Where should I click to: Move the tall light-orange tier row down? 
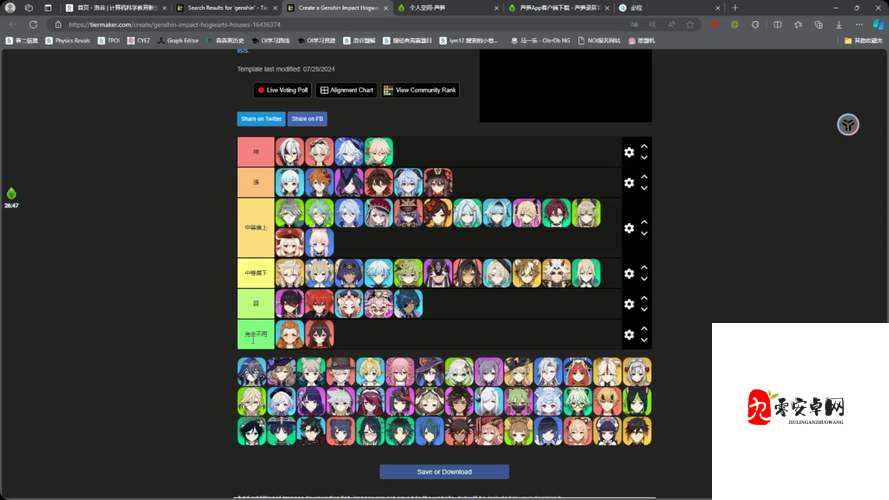point(644,234)
